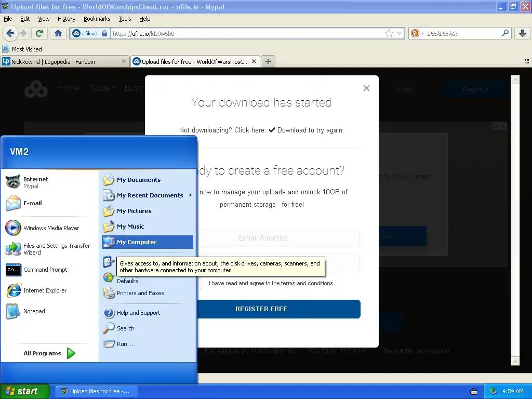The height and width of the screenshot is (399, 532).
Task: Open the Bookmarks menu
Action: 97,19
